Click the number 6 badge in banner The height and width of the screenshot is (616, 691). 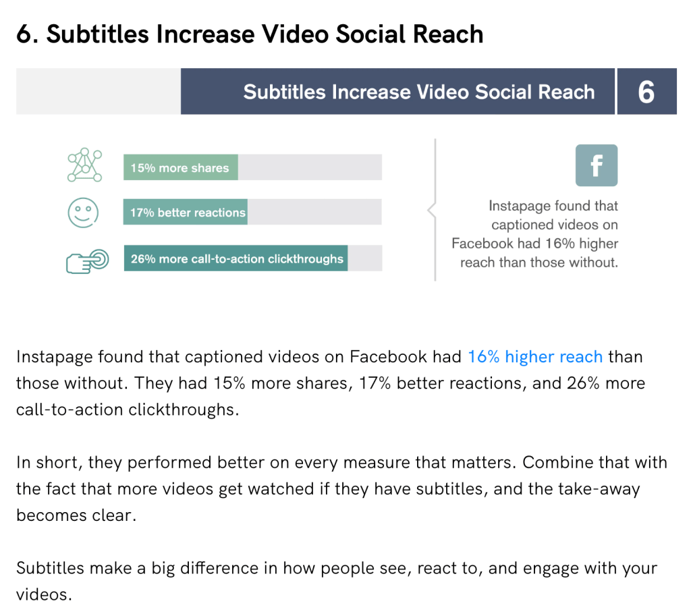[646, 92]
